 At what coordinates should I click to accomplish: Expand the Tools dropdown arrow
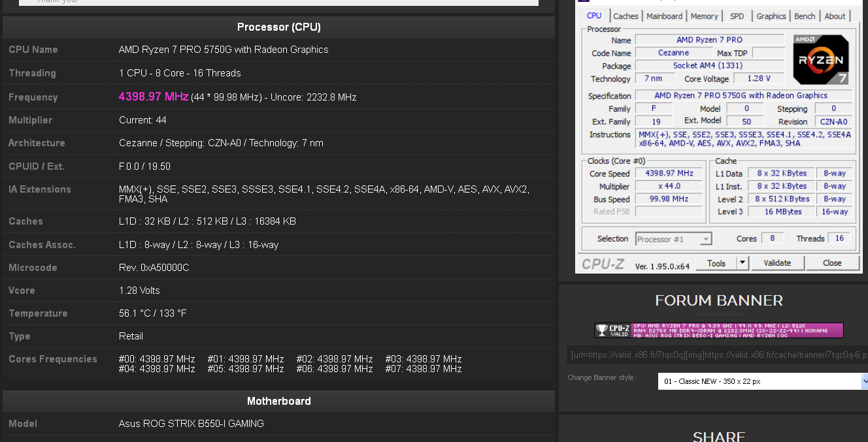pos(743,263)
